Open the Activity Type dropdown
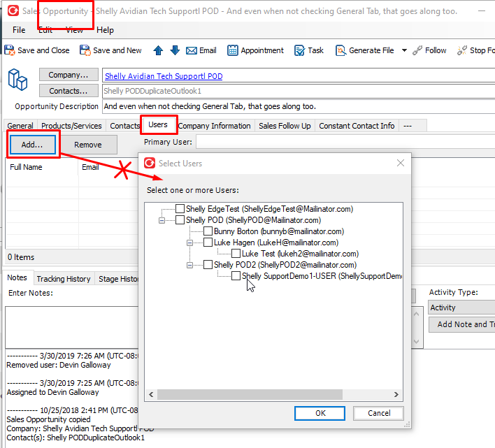The width and height of the screenshot is (495, 448). coord(462,308)
